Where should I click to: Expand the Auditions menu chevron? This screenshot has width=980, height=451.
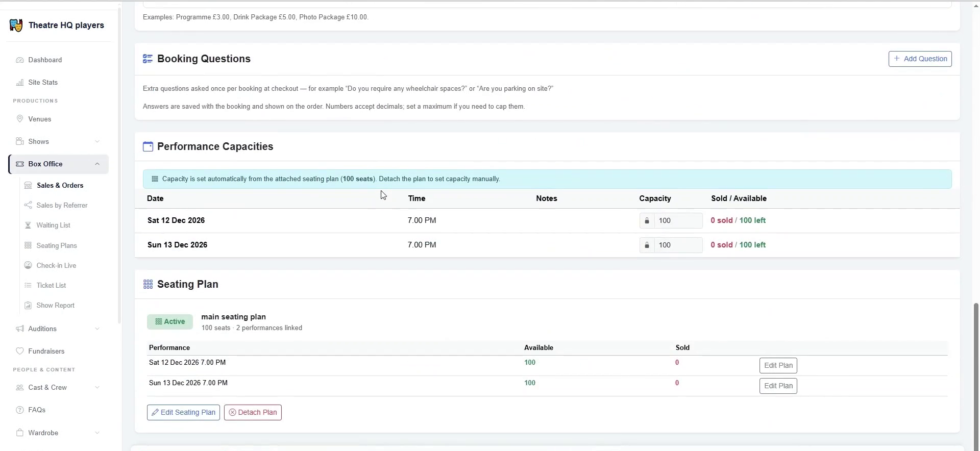pos(97,329)
